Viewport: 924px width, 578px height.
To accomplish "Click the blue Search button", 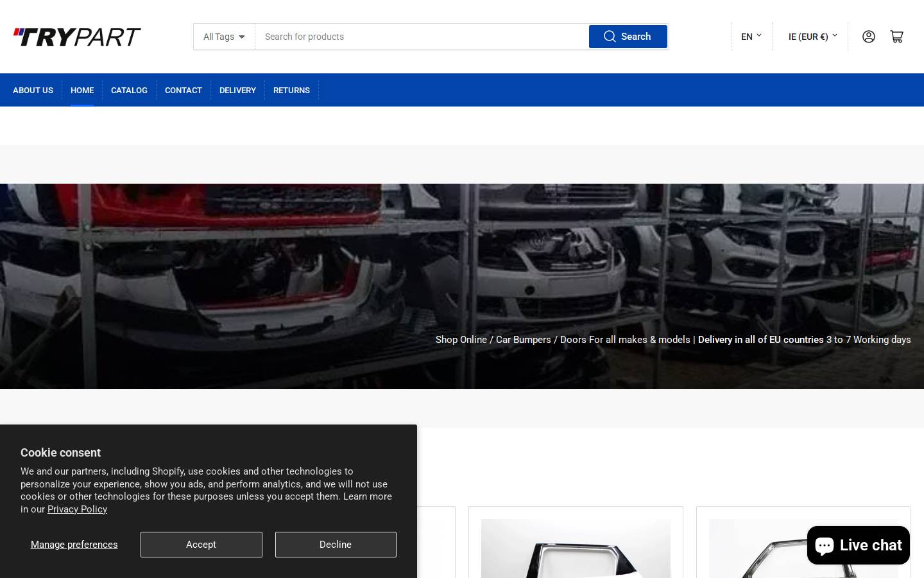I will [x=628, y=37].
